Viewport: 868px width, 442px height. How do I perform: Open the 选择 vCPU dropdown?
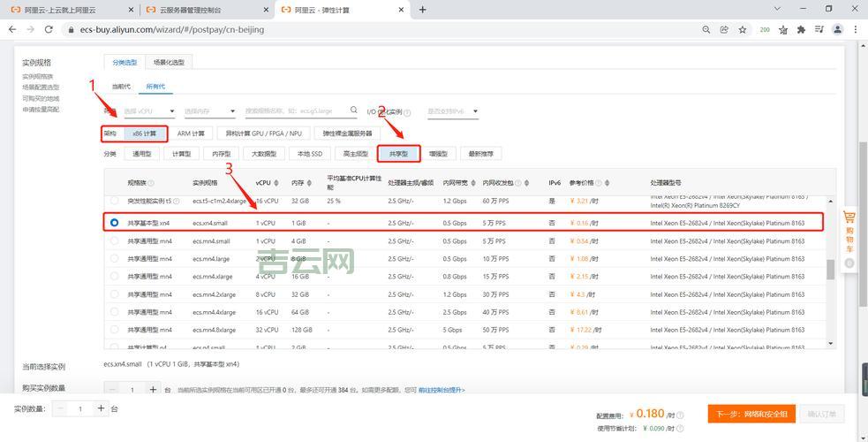click(x=149, y=111)
